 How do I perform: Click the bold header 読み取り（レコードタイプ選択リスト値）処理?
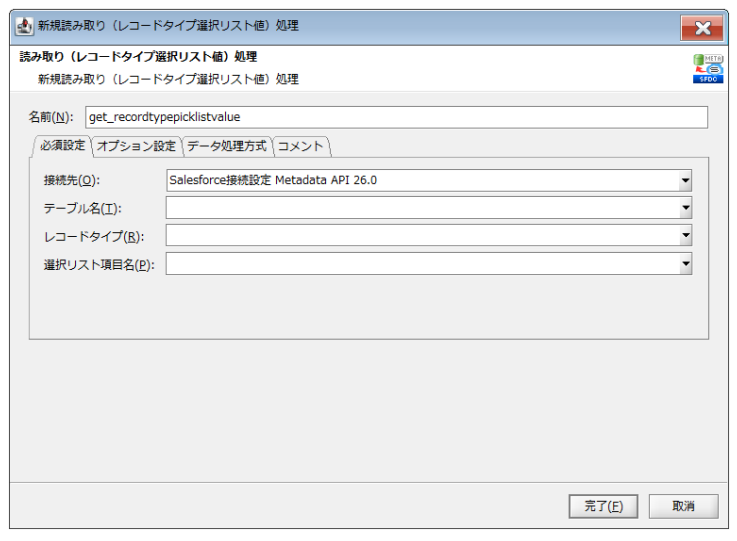[138, 57]
